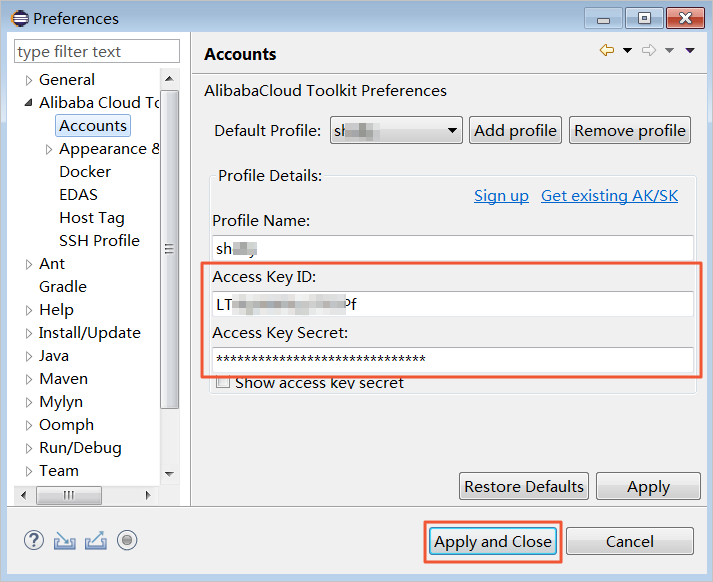
Task: Click the forward navigation arrow icon
Action: point(648,51)
